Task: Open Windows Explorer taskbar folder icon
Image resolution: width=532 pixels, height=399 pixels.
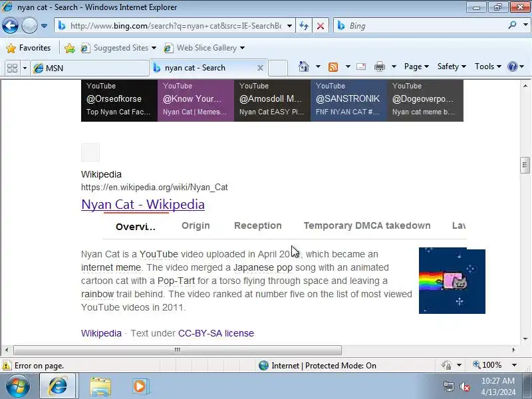Action: coord(100,386)
